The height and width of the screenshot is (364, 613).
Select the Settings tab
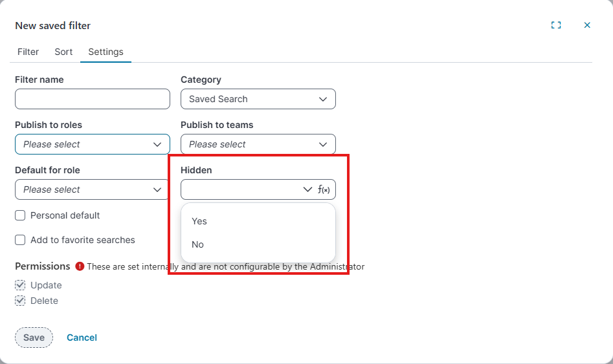106,52
